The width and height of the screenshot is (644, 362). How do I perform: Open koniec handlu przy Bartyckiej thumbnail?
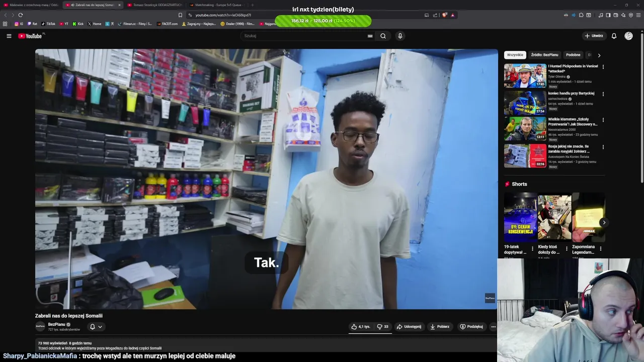525,103
